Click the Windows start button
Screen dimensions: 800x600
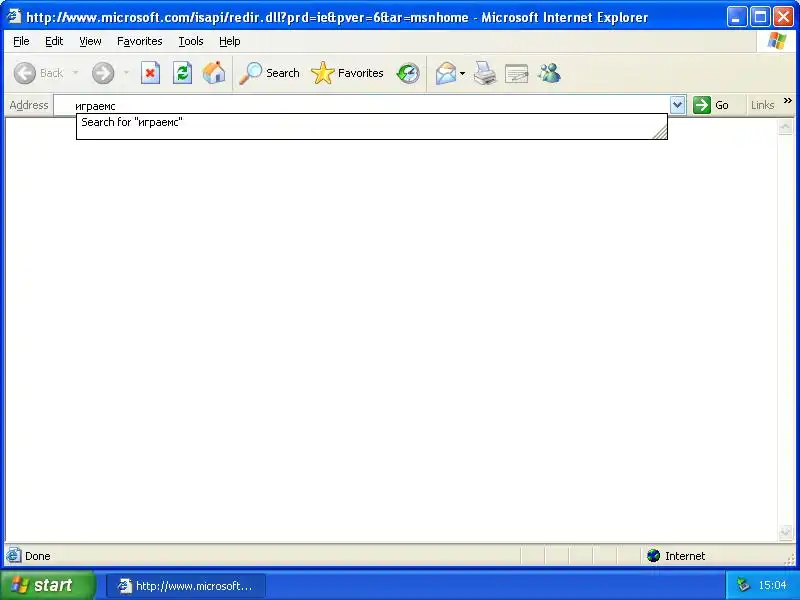coord(47,585)
